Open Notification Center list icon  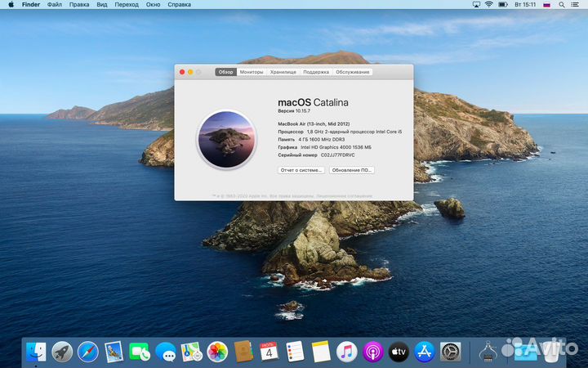click(x=574, y=5)
